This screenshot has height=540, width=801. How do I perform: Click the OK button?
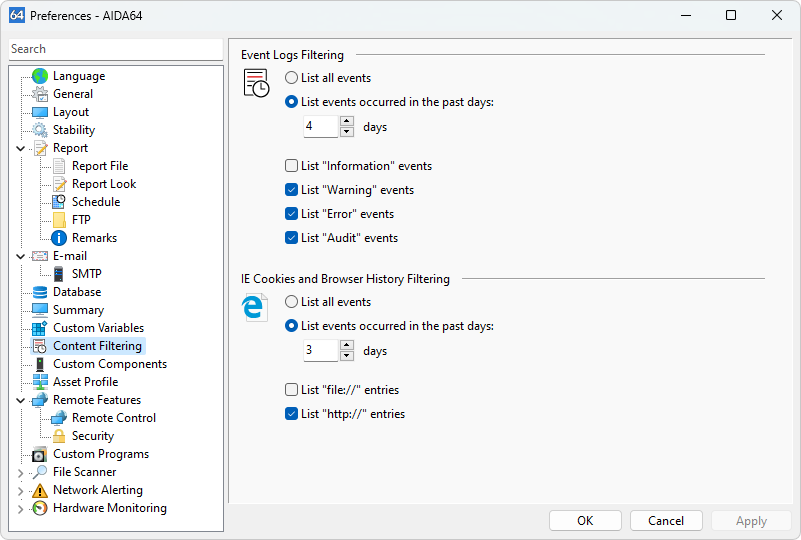coord(585,521)
